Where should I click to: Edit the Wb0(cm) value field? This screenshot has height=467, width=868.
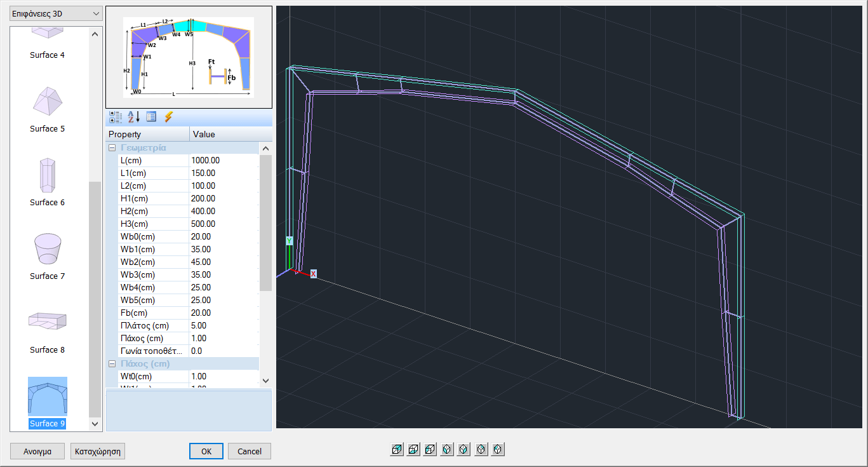(224, 236)
